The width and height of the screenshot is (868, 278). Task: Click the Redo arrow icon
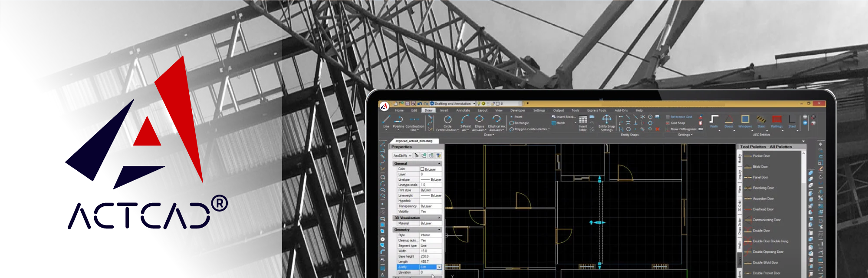click(426, 103)
